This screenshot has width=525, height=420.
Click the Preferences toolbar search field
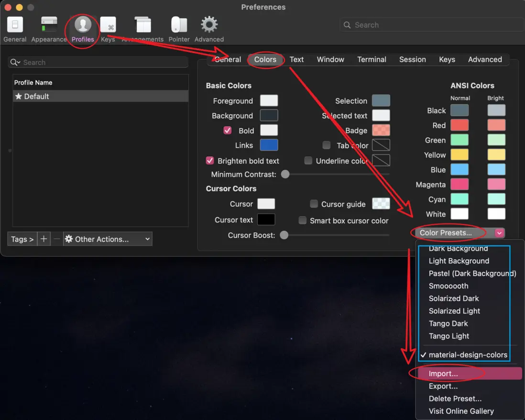[432, 25]
